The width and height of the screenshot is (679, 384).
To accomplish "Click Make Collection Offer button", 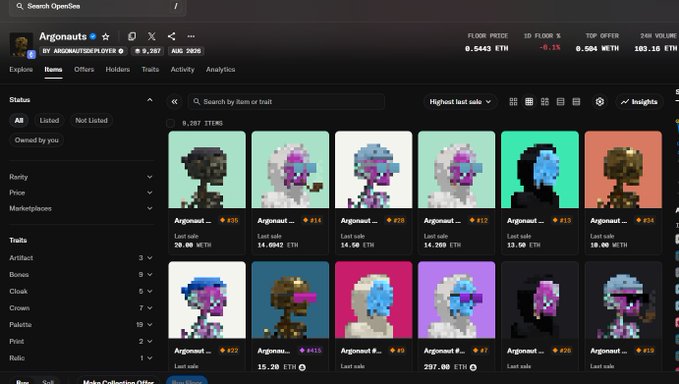I will pos(118,381).
